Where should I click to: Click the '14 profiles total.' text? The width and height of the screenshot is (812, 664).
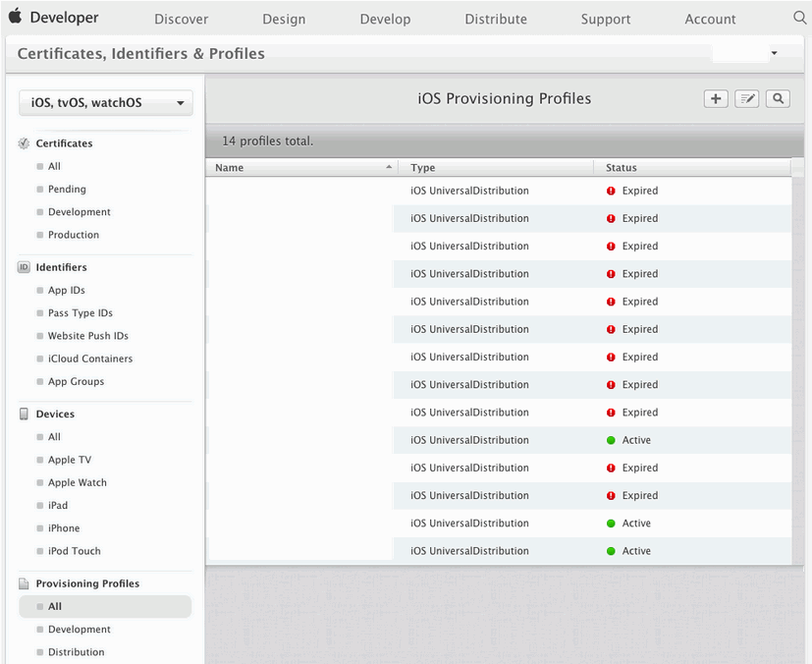[x=268, y=140]
